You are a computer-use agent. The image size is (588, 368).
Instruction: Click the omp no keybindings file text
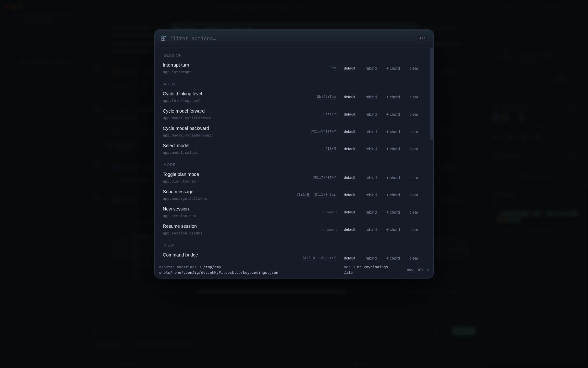coord(366,270)
